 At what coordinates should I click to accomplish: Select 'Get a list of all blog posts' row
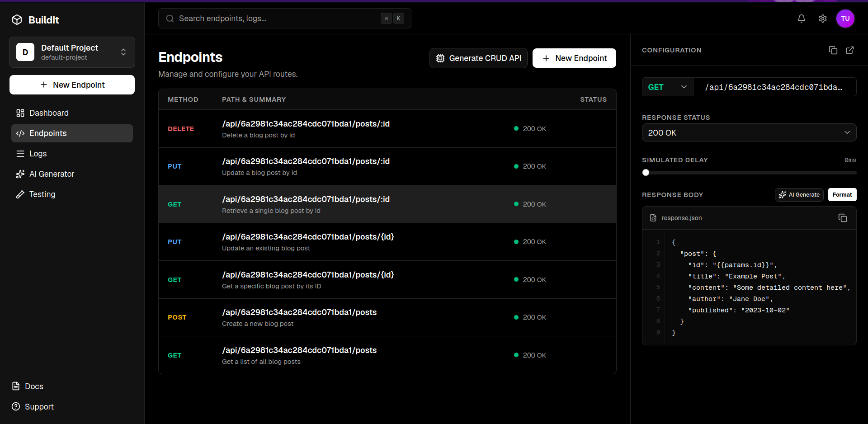coord(387,355)
